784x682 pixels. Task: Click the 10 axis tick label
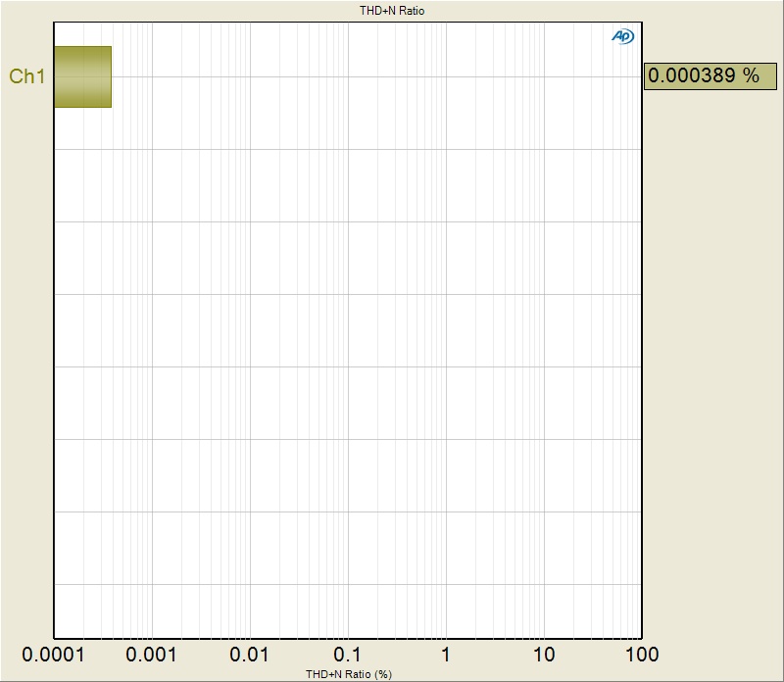[544, 655]
